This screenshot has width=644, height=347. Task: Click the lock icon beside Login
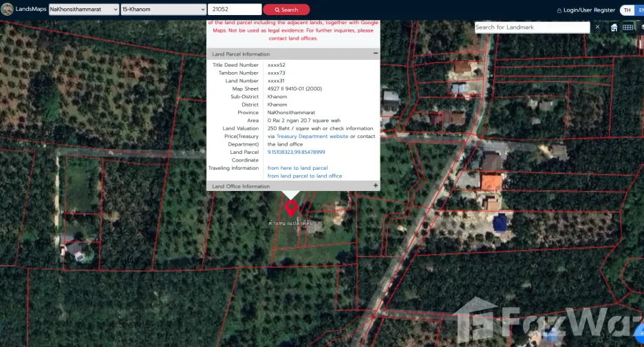tap(559, 10)
